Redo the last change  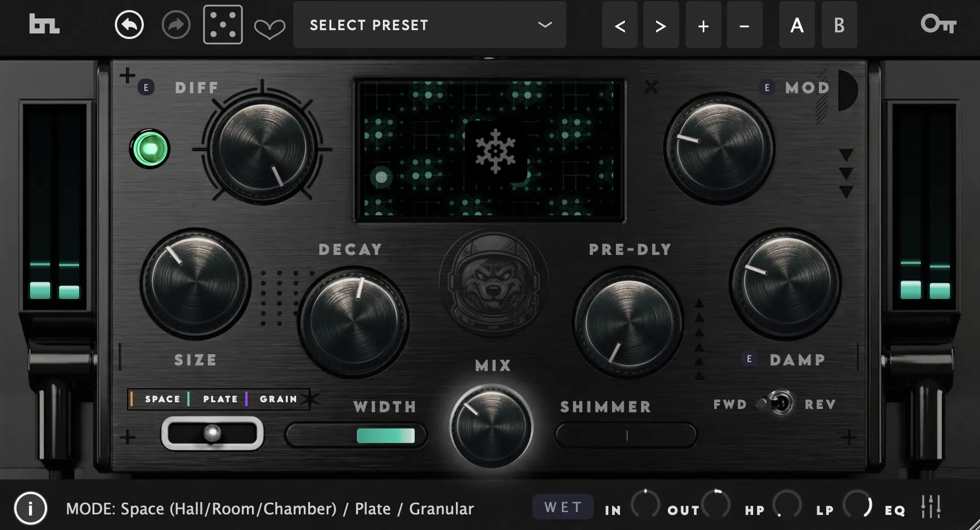pos(176,25)
